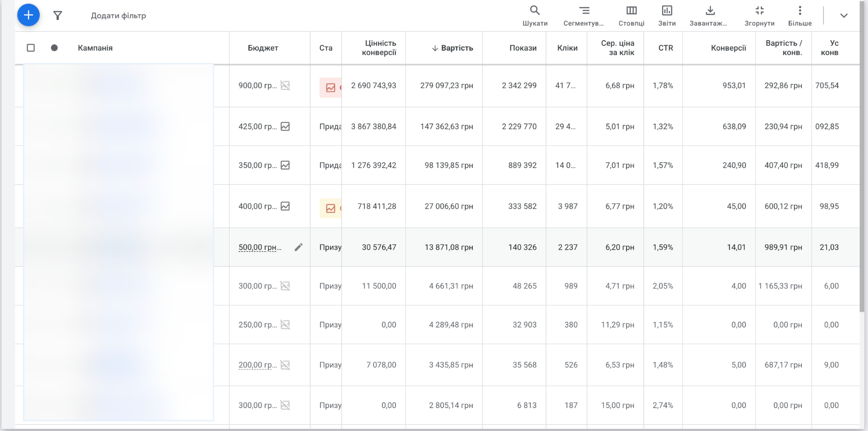Image resolution: width=868 pixels, height=431 pixels.
Task: Tick the select-all campaigns checkbox
Action: 31,48
